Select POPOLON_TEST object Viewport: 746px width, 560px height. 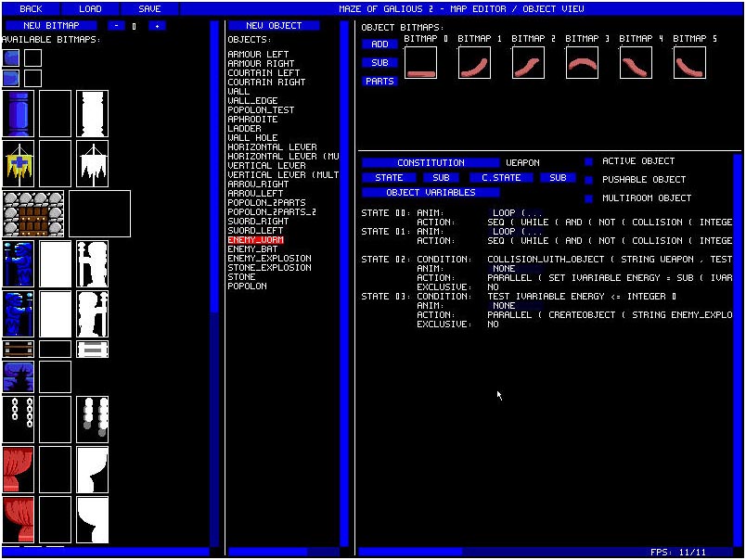[261, 109]
